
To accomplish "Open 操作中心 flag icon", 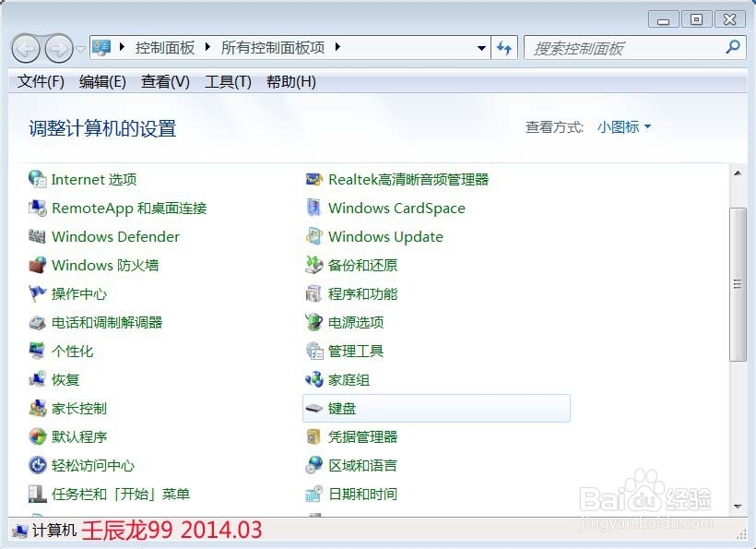I will [37, 293].
